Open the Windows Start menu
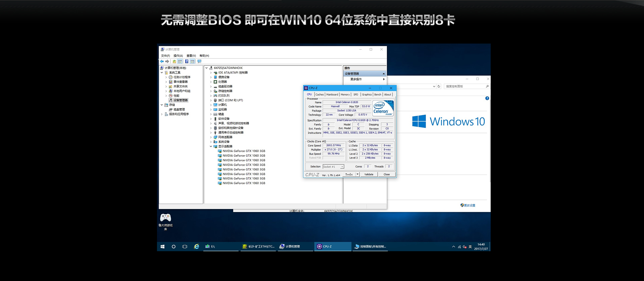This screenshot has width=644, height=281. [162, 247]
